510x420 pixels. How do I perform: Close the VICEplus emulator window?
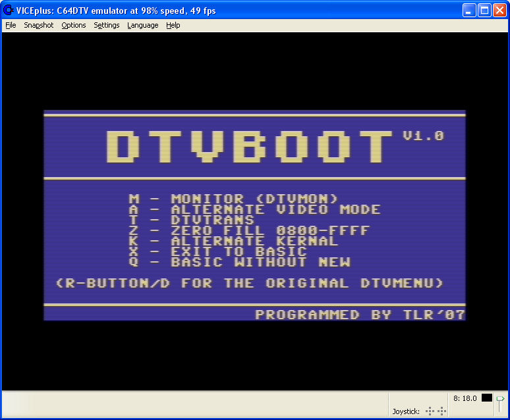499,11
